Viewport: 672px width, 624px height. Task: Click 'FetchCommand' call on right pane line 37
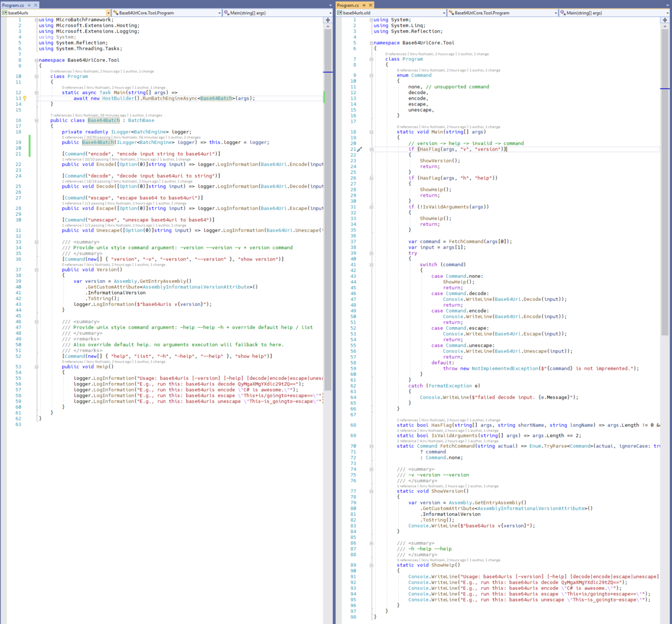pyautogui.click(x=466, y=242)
